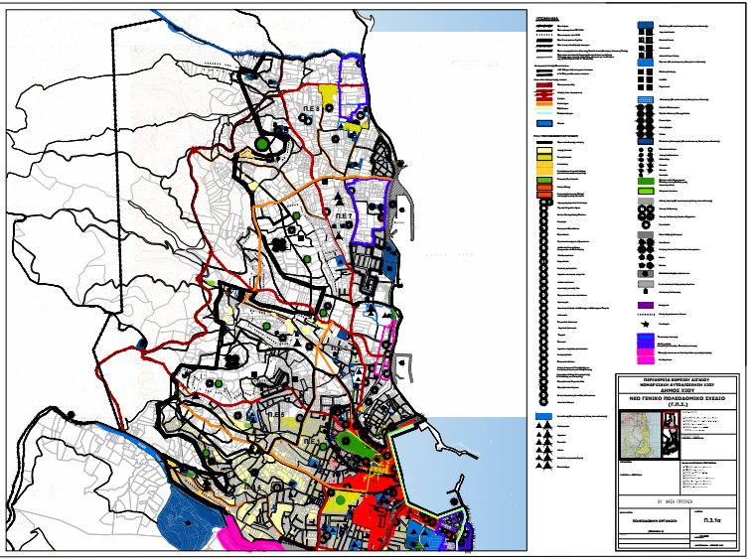Click the red-outlined black inset map thumbnail
Screen dimensions: 756x559
pyautogui.click(x=669, y=425)
